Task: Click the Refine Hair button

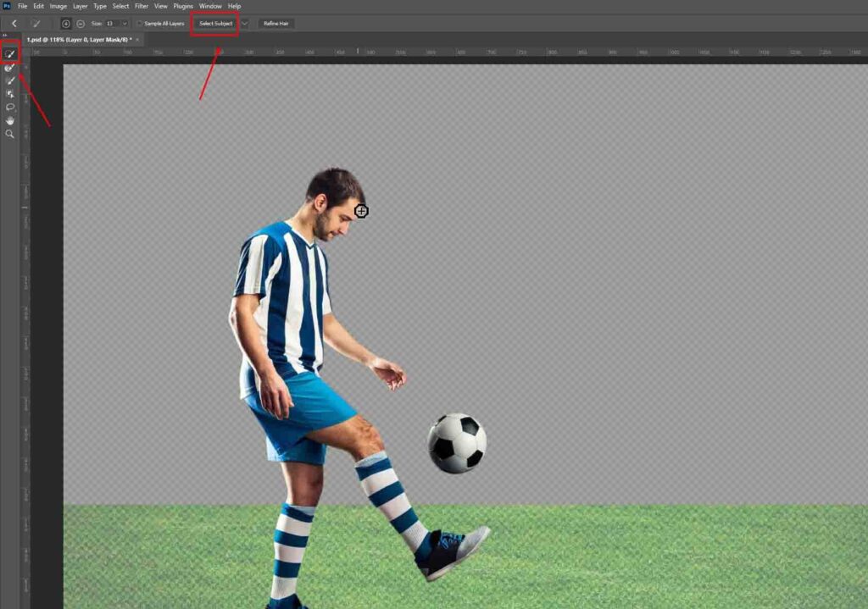Action: pyautogui.click(x=276, y=24)
